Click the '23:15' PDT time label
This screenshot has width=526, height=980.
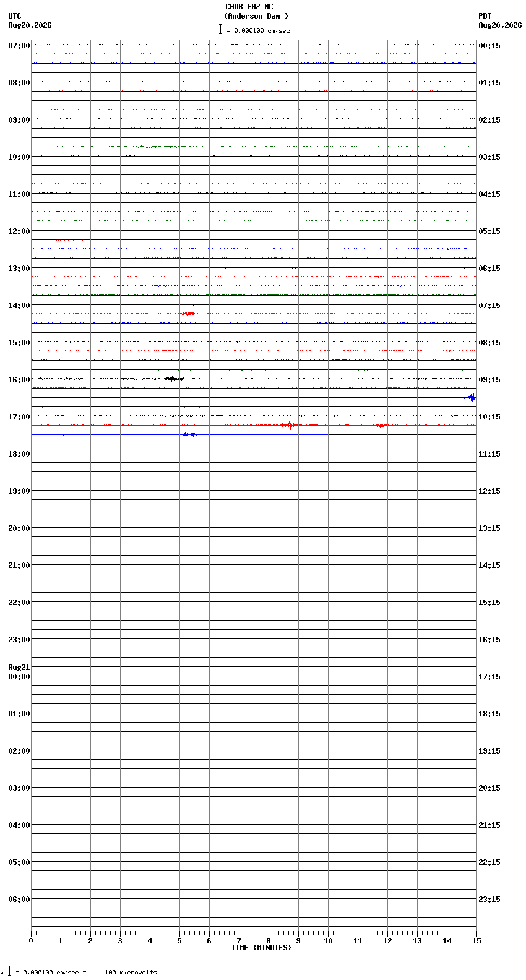489,900
